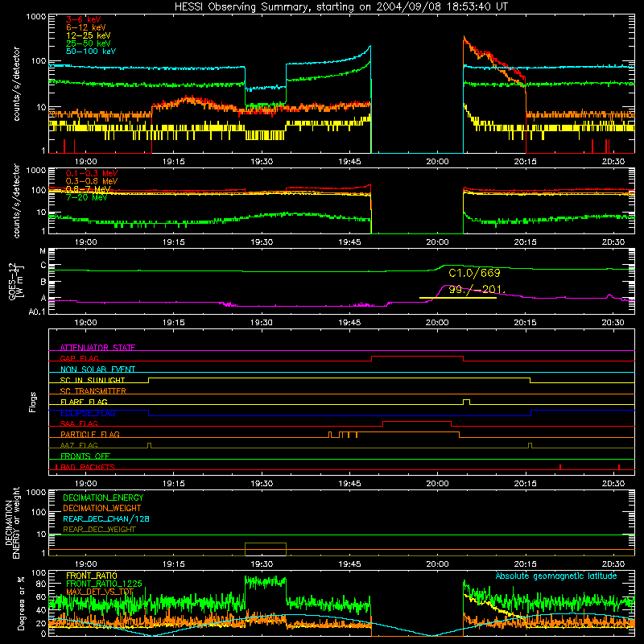The height and width of the screenshot is (644, 644).
Task: Click the yellow flare duration bar in GOES panel
Action: (x=457, y=297)
